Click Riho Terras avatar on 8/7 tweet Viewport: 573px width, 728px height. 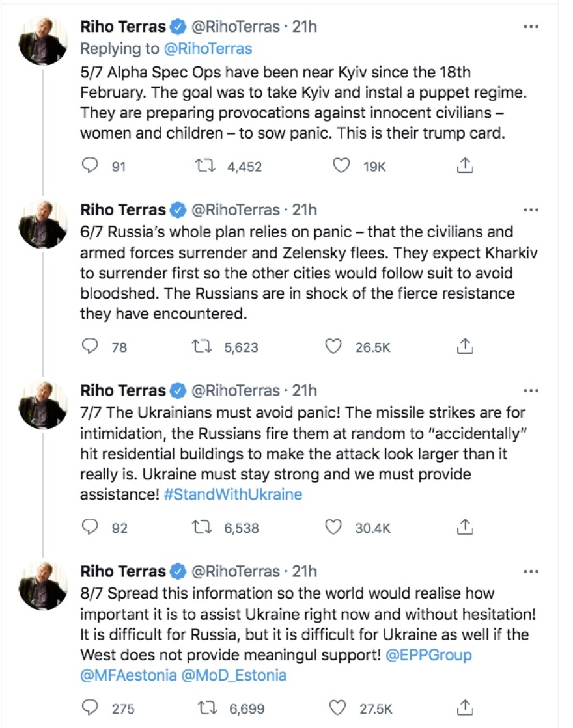click(x=42, y=586)
